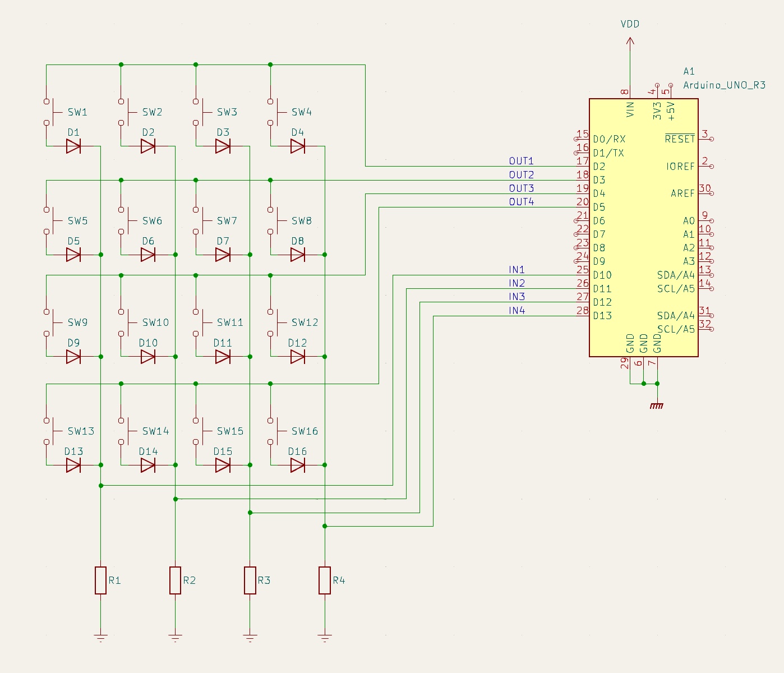Select the OUT3 net label

521,188
